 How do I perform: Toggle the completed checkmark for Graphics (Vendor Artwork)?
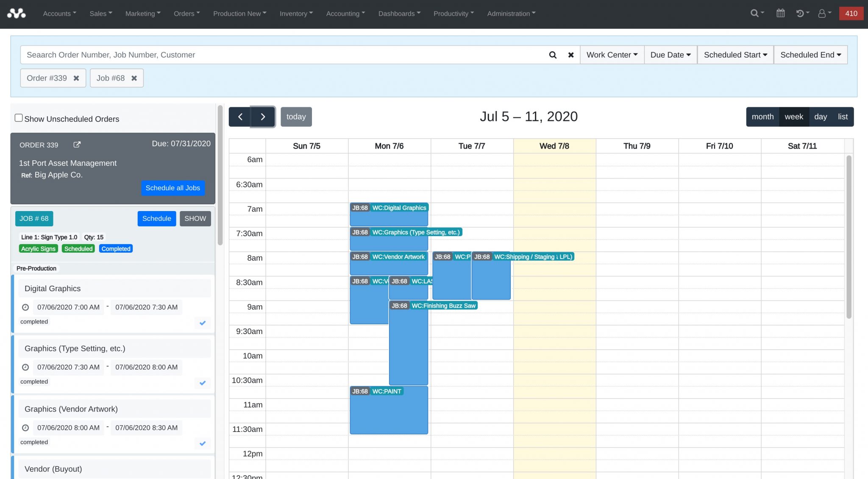pos(203,444)
